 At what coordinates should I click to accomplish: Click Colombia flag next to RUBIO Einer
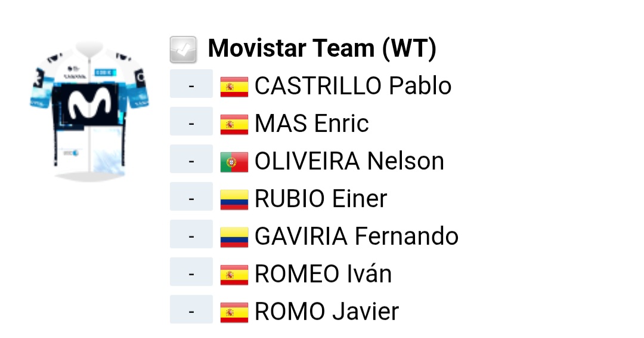pyautogui.click(x=234, y=200)
